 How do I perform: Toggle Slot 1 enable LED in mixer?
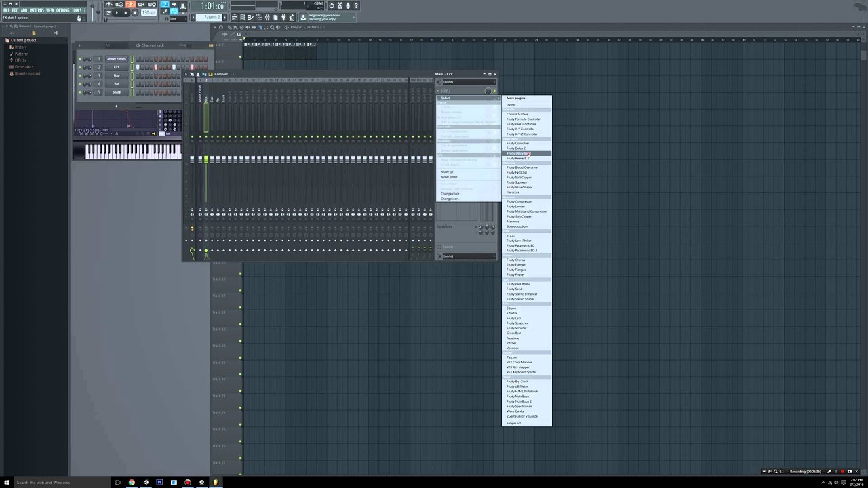494,91
